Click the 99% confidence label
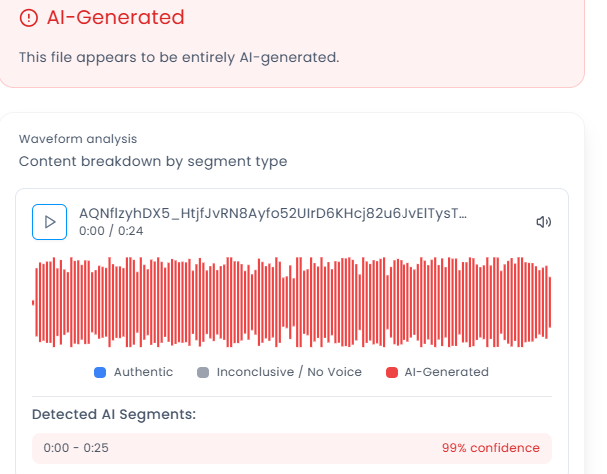The image size is (607, 474). (x=490, y=448)
